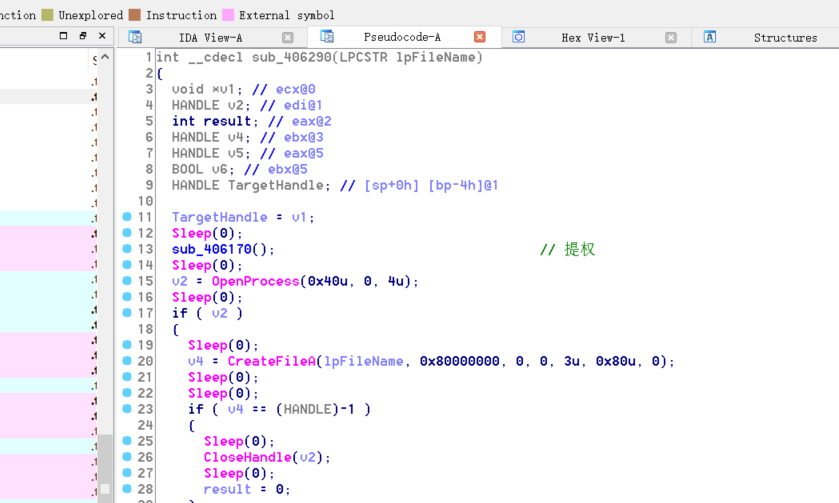Select the Pseudocode-A tab
839x503 pixels.
pyautogui.click(x=402, y=37)
